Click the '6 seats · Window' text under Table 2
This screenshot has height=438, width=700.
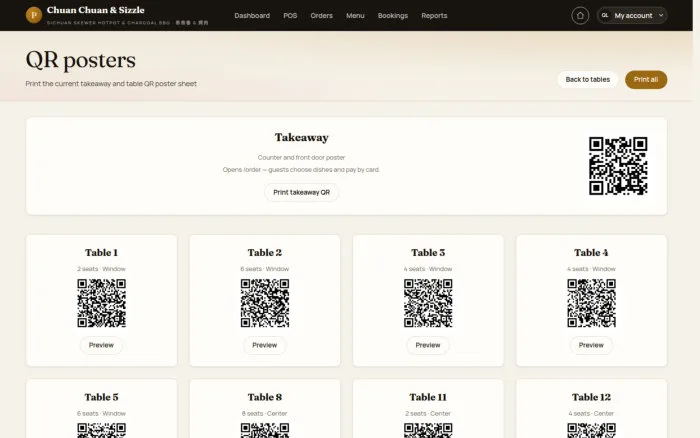(265, 269)
